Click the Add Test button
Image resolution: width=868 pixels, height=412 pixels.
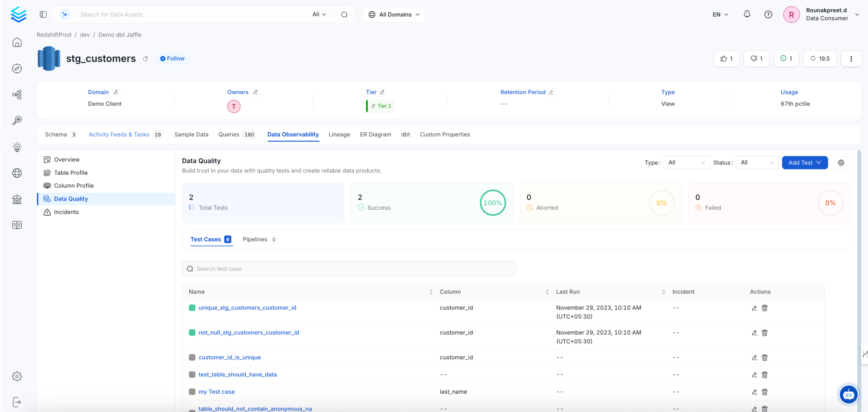804,163
